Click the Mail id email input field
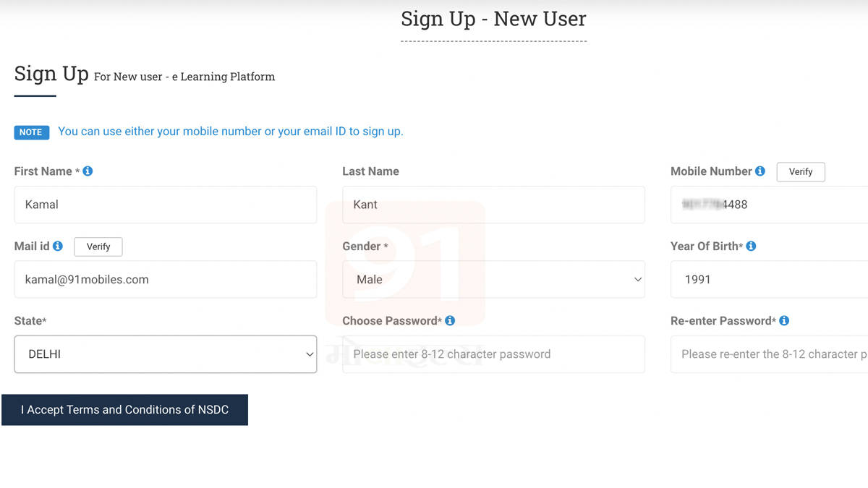The height and width of the screenshot is (488, 868). pyautogui.click(x=165, y=279)
